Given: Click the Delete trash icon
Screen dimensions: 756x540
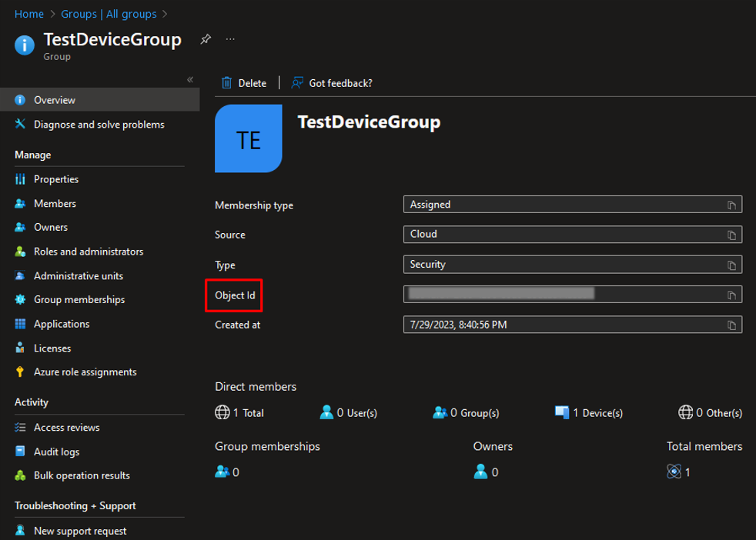Looking at the screenshot, I should (x=226, y=83).
